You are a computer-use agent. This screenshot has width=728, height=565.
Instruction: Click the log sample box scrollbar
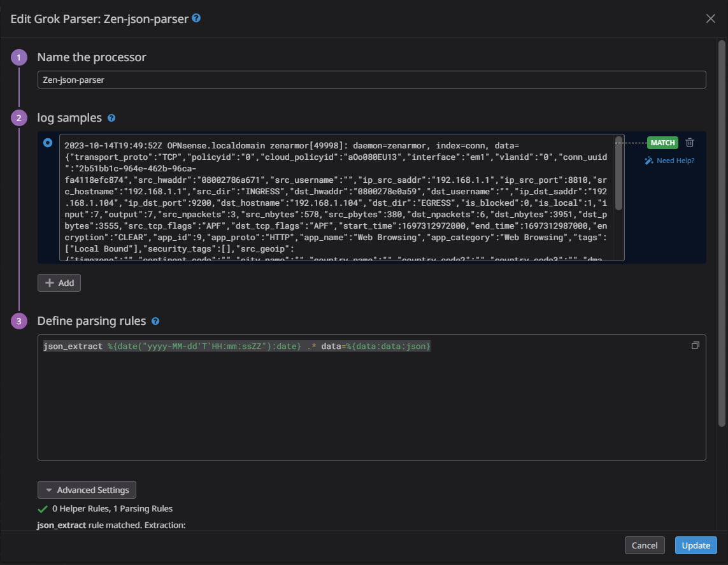pos(618,174)
